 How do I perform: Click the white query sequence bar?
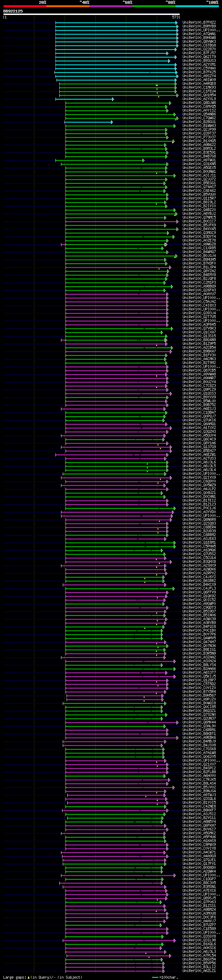[92, 14]
